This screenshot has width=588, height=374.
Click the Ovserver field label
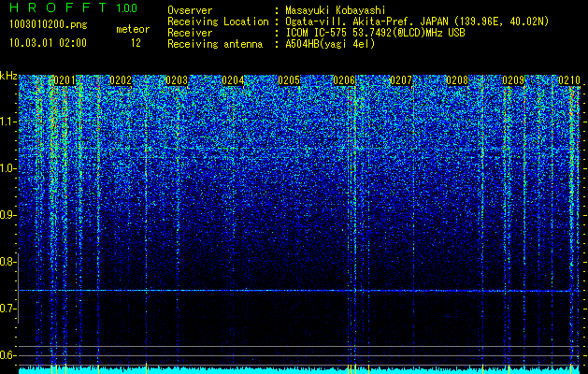click(x=190, y=10)
